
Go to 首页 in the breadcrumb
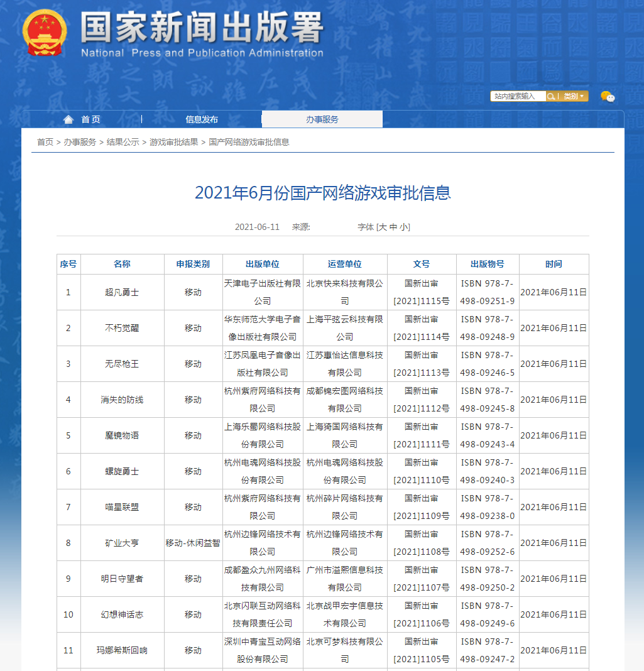click(45, 142)
